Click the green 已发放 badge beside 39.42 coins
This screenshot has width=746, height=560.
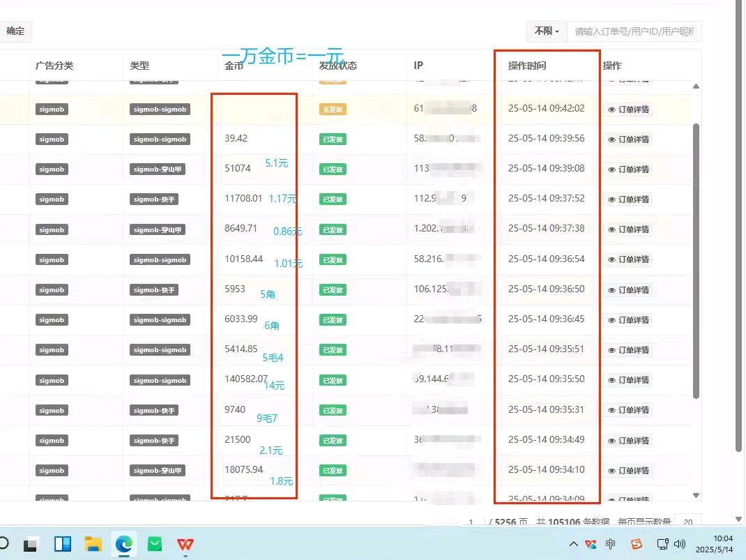[333, 139]
